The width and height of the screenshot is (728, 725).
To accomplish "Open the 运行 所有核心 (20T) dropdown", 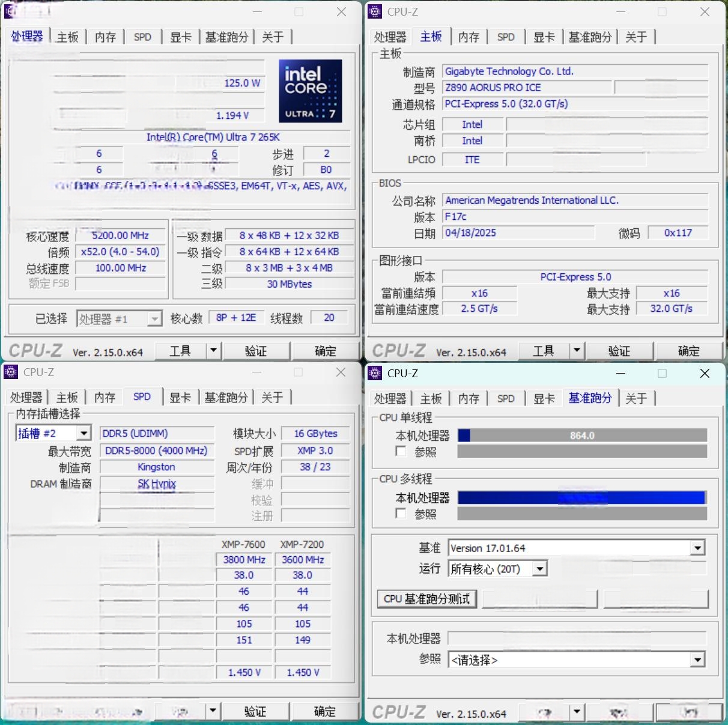I will (540, 568).
